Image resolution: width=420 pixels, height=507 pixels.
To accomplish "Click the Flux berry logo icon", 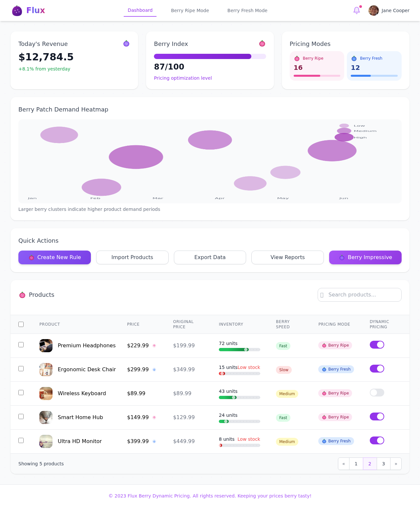I will pyautogui.click(x=17, y=10).
